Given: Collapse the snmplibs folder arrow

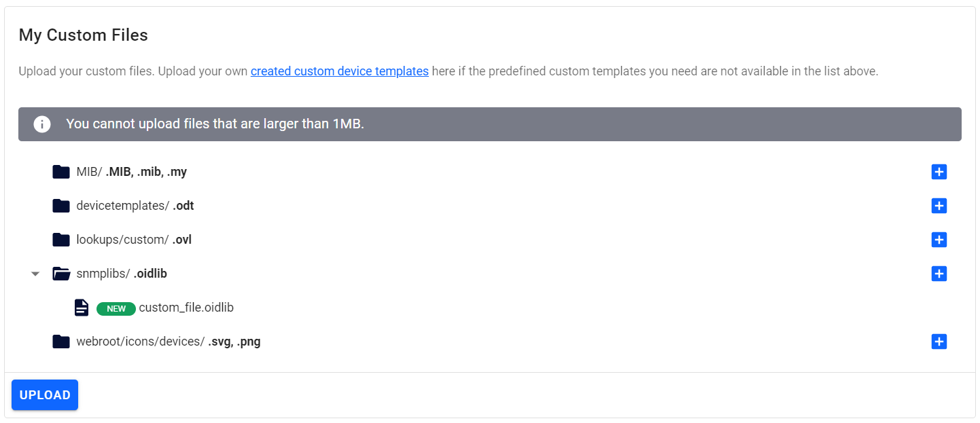Looking at the screenshot, I should click(35, 274).
